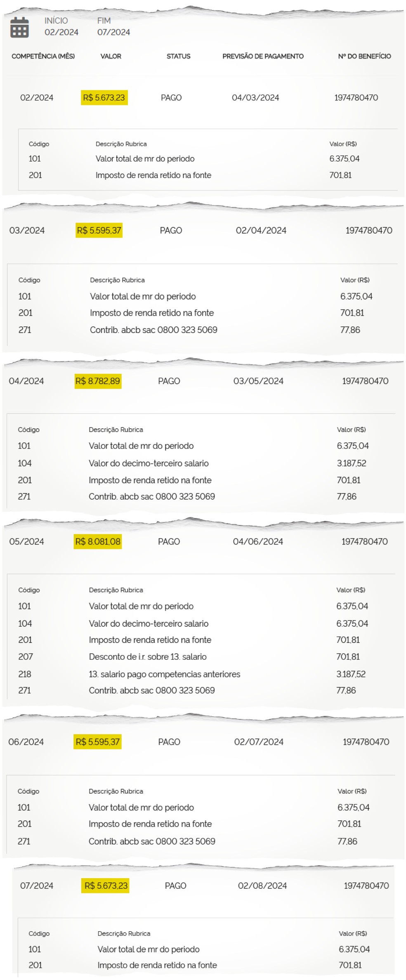Click the PAGO status for 04/2024
This screenshot has width=406, height=980.
coord(169,381)
